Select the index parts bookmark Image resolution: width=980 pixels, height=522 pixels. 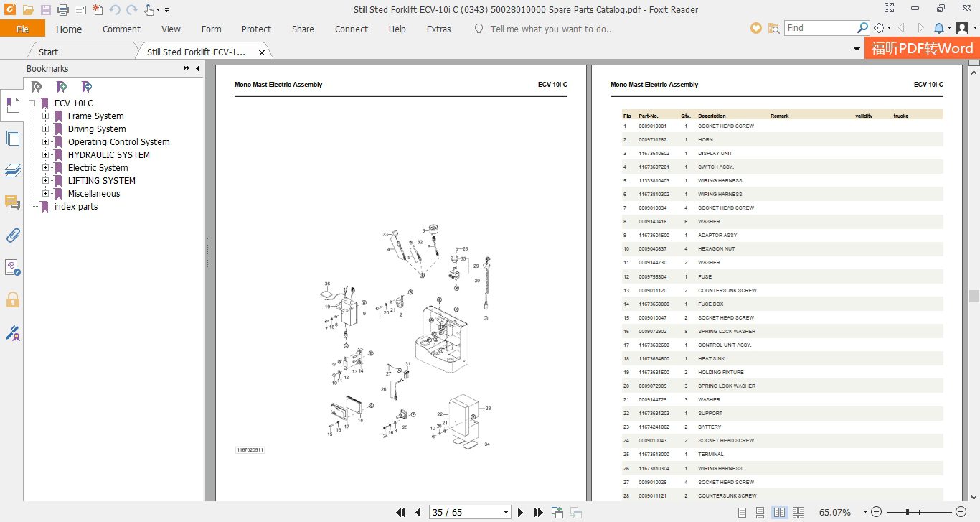76,206
